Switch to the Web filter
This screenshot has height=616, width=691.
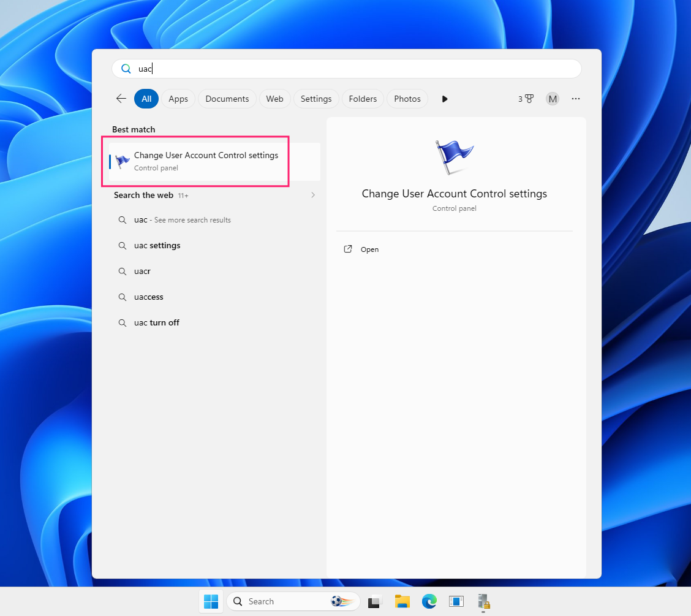(274, 99)
